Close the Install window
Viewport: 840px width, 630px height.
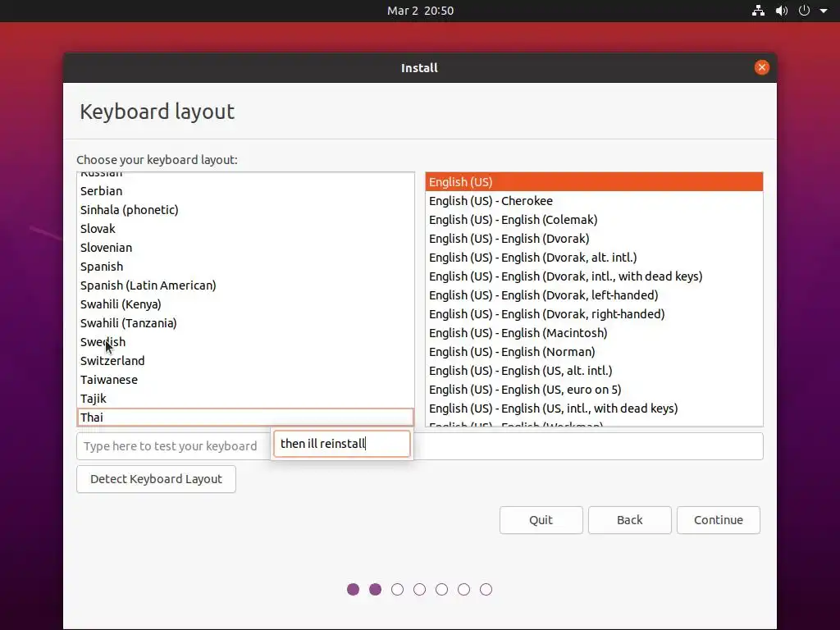[x=762, y=67]
